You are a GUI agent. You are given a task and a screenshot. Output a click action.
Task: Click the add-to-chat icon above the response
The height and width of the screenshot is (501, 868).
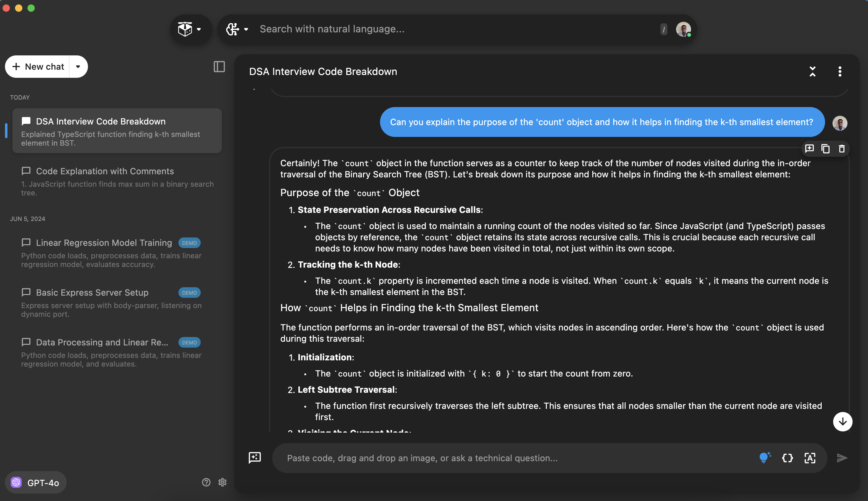pyautogui.click(x=809, y=149)
